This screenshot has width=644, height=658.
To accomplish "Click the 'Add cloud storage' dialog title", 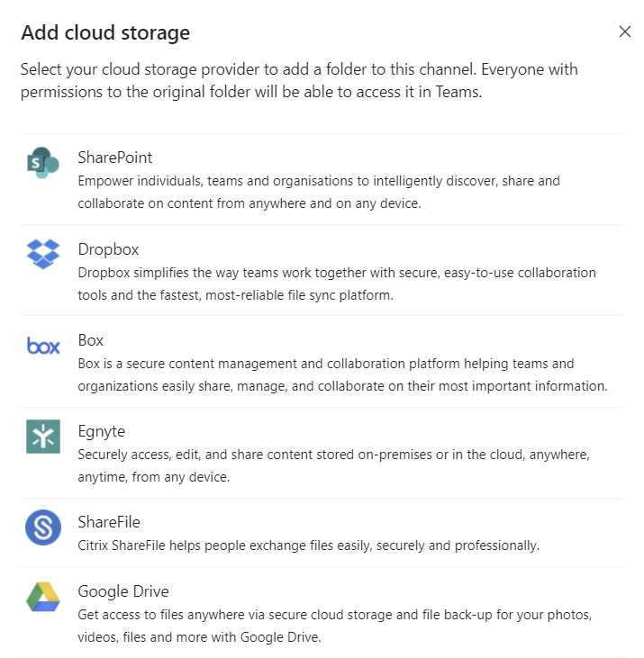I will coord(105,32).
